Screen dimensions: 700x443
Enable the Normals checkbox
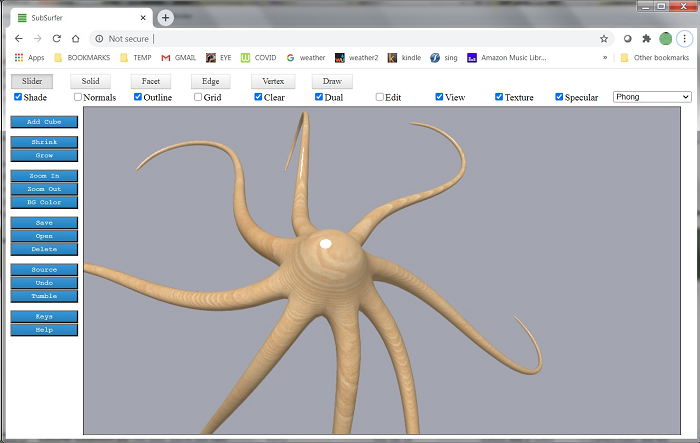(78, 97)
